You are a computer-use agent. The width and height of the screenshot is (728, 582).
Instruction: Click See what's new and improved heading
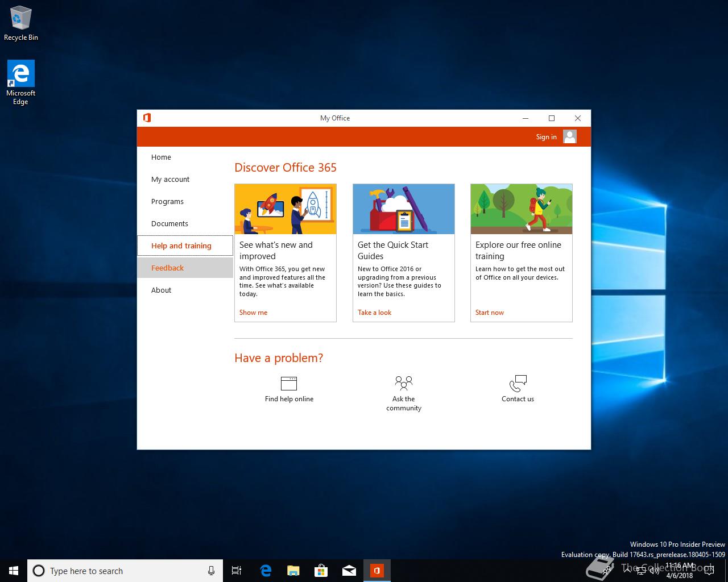click(x=276, y=251)
